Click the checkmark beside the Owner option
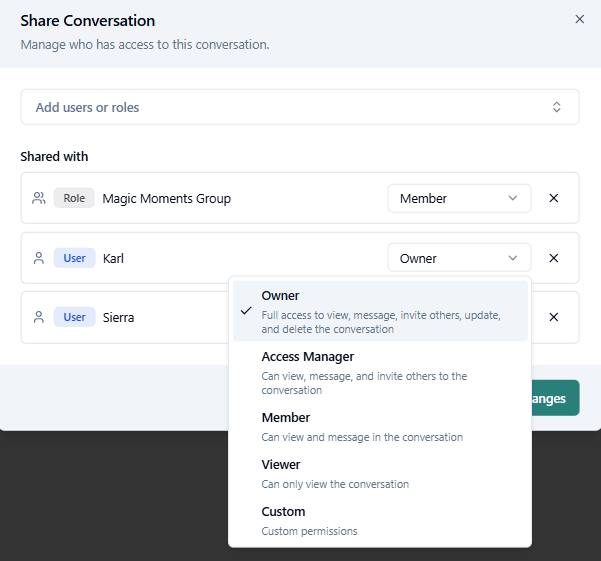This screenshot has height=561, width=601. 246,311
